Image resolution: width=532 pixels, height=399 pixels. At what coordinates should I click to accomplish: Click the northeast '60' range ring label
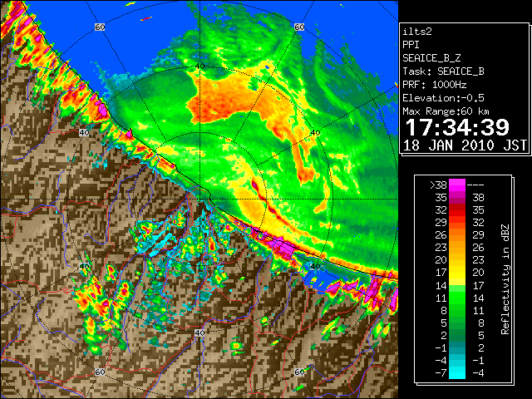click(299, 27)
